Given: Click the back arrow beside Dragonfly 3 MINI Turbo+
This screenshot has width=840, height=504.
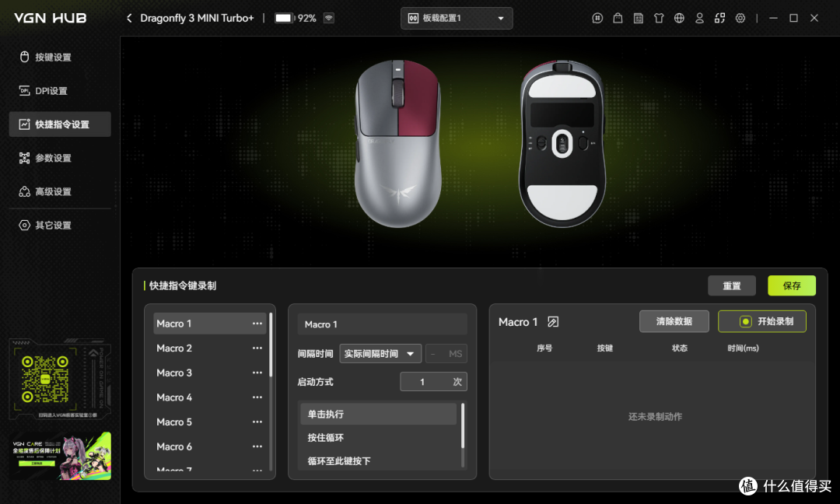Looking at the screenshot, I should tap(129, 18).
